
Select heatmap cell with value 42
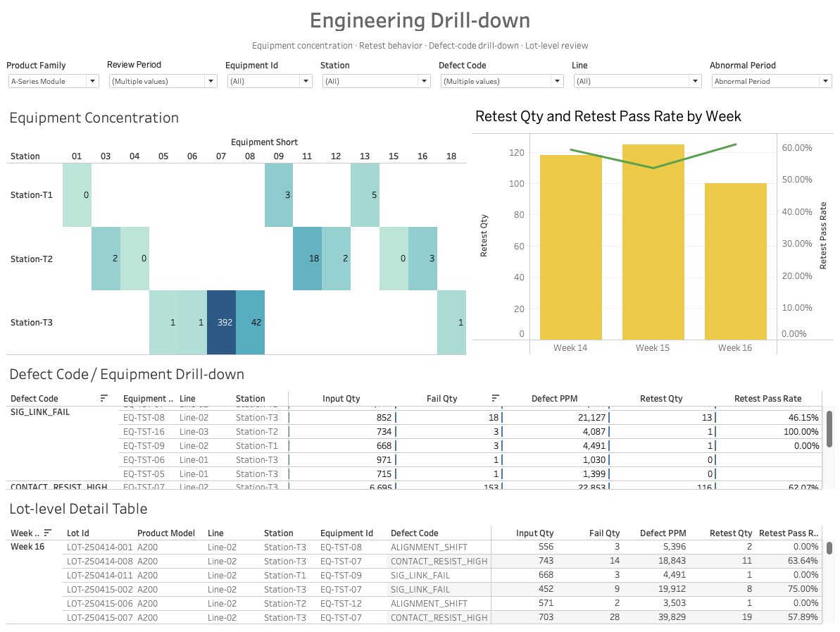tap(250, 322)
